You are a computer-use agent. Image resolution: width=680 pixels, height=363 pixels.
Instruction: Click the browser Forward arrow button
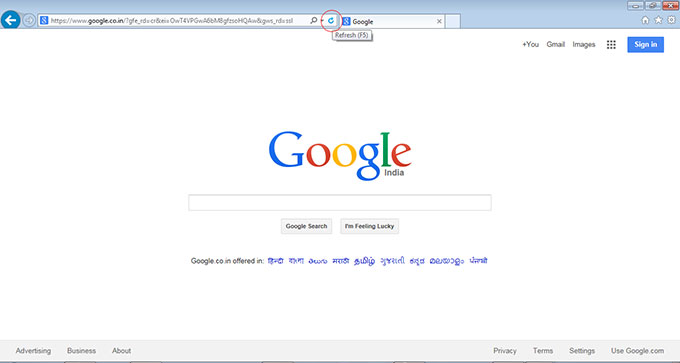click(x=29, y=20)
